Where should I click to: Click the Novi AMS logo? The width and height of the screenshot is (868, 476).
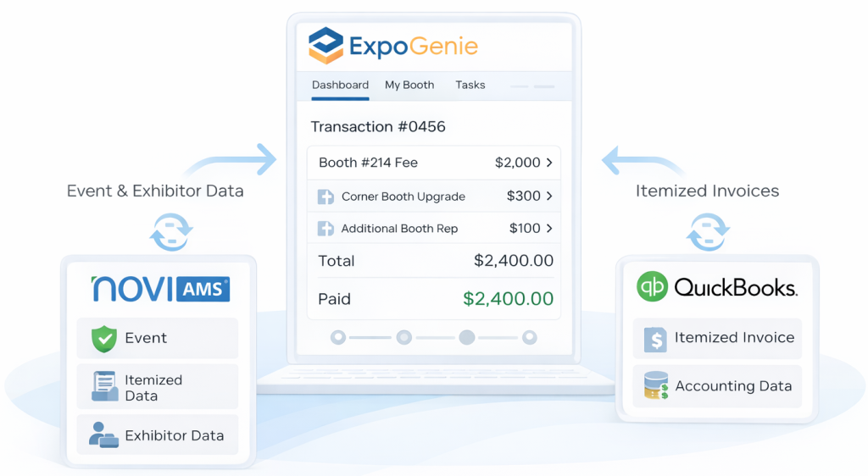(160, 288)
